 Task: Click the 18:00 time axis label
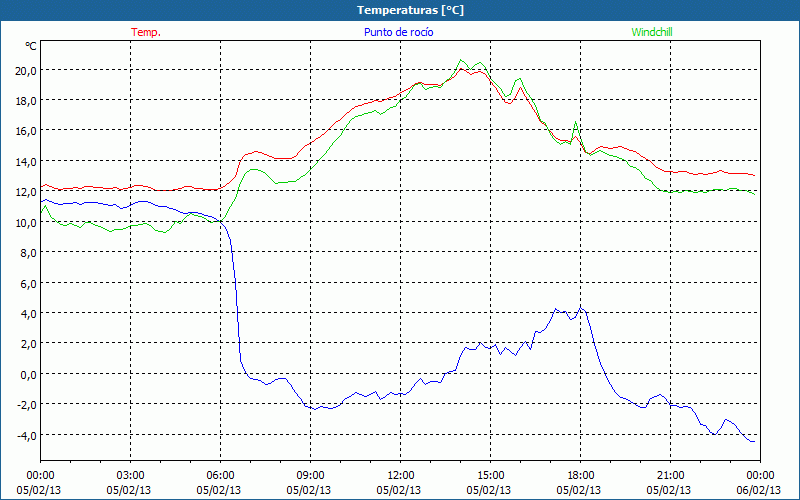point(581,476)
